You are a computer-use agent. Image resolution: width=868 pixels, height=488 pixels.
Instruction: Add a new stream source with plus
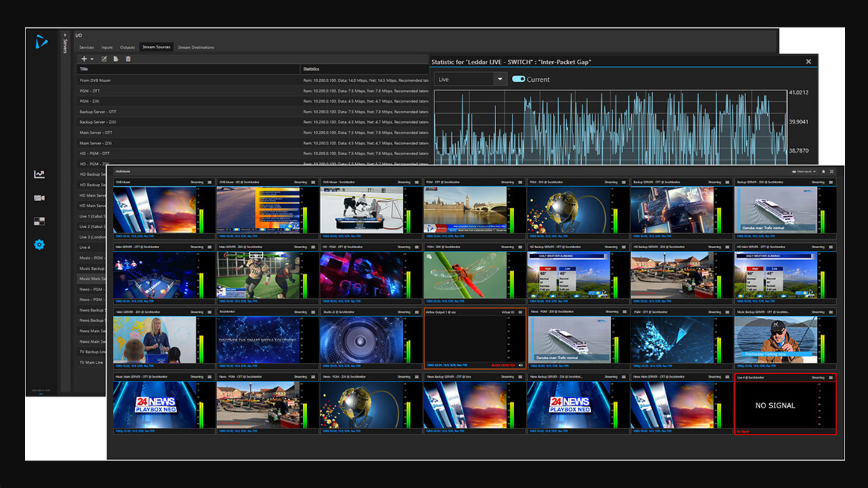pyautogui.click(x=84, y=59)
